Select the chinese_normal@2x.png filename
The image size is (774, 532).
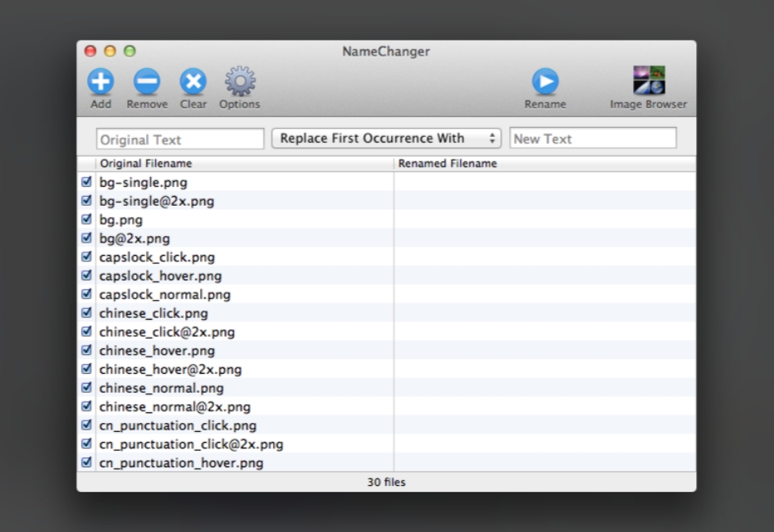click(x=175, y=407)
